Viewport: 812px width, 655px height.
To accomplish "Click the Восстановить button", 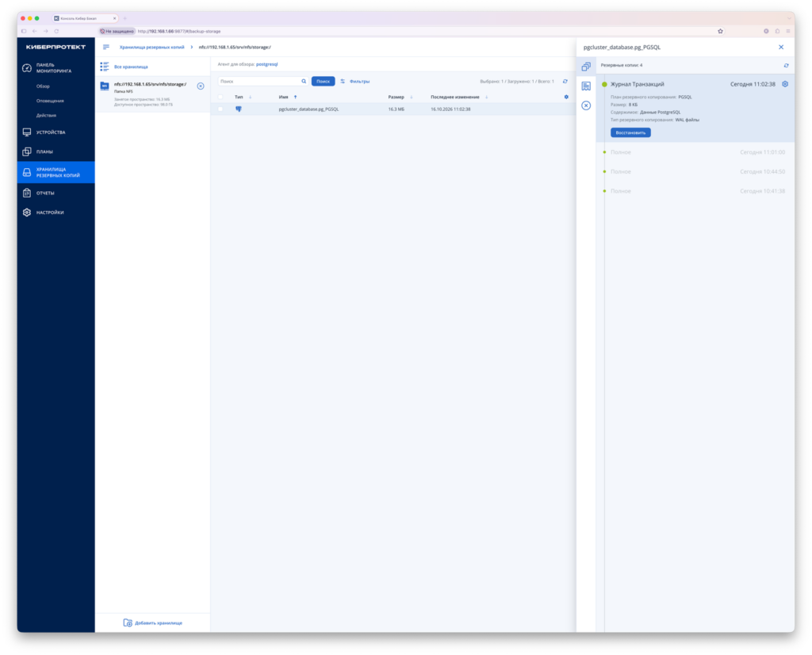I will 630,132.
